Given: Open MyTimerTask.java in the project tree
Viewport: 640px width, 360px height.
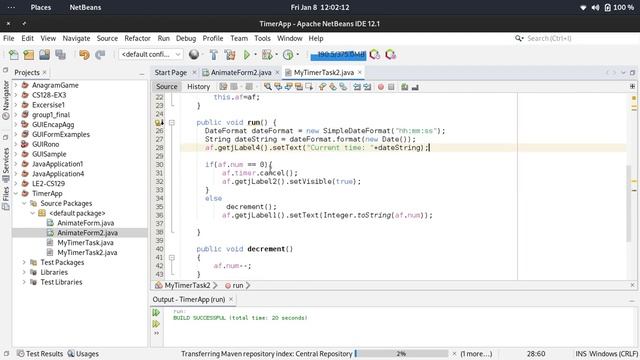Looking at the screenshot, I should click(85, 243).
